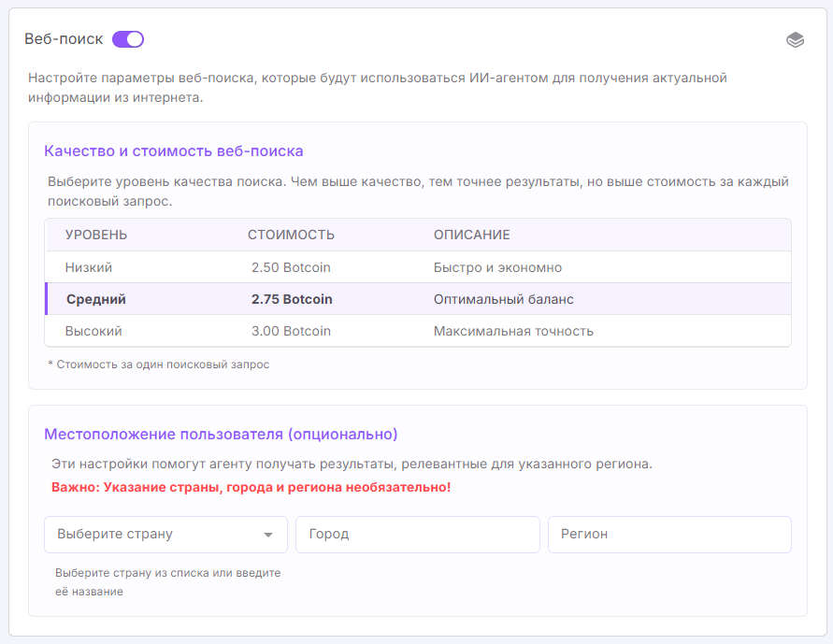
Task: Click the arrow in the country selector
Action: (268, 535)
